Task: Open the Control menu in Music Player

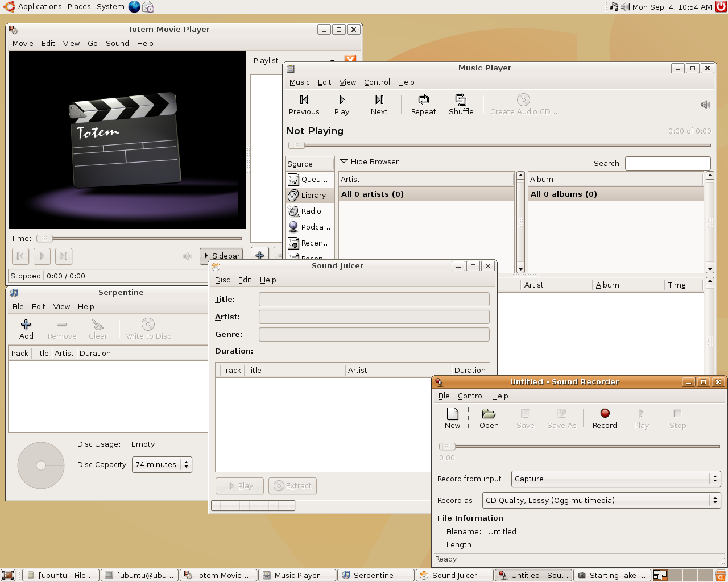Action: tap(377, 82)
